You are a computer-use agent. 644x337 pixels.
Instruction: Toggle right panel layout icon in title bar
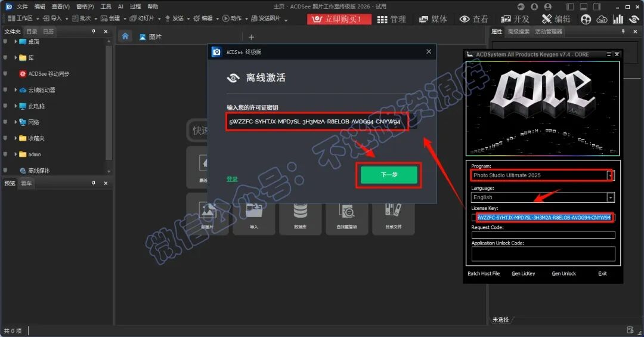(597, 7)
